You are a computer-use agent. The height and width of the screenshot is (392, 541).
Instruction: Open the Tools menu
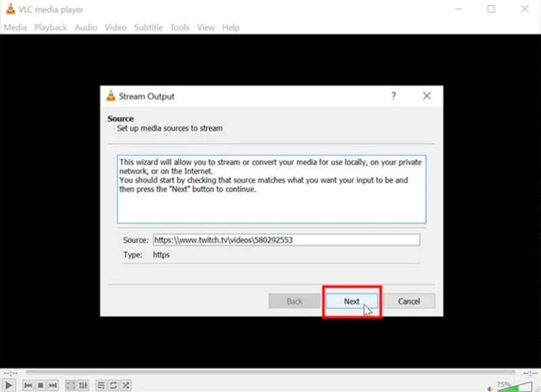click(179, 27)
